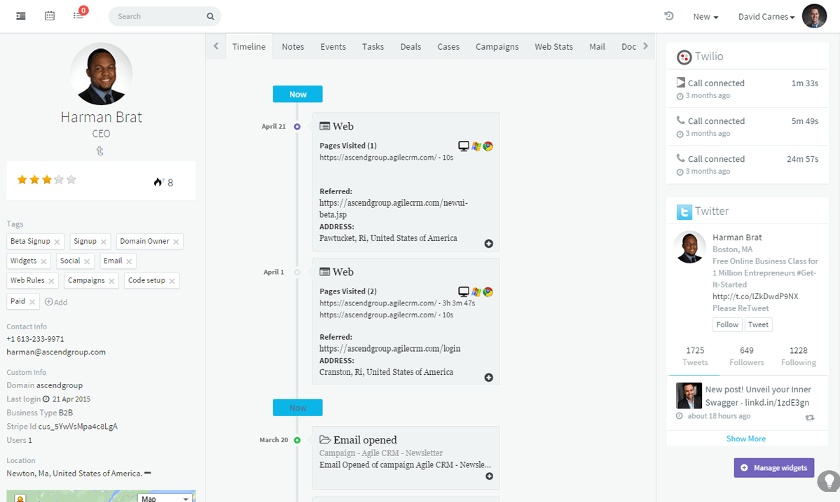
Task: Remove the Web Rules tag
Action: 51,281
